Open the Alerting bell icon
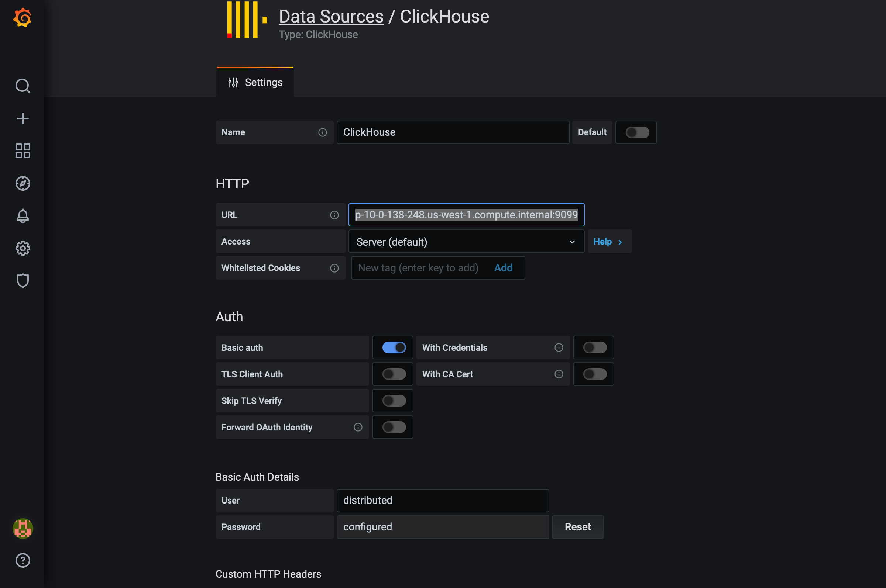The width and height of the screenshot is (886, 588). pos(23,216)
